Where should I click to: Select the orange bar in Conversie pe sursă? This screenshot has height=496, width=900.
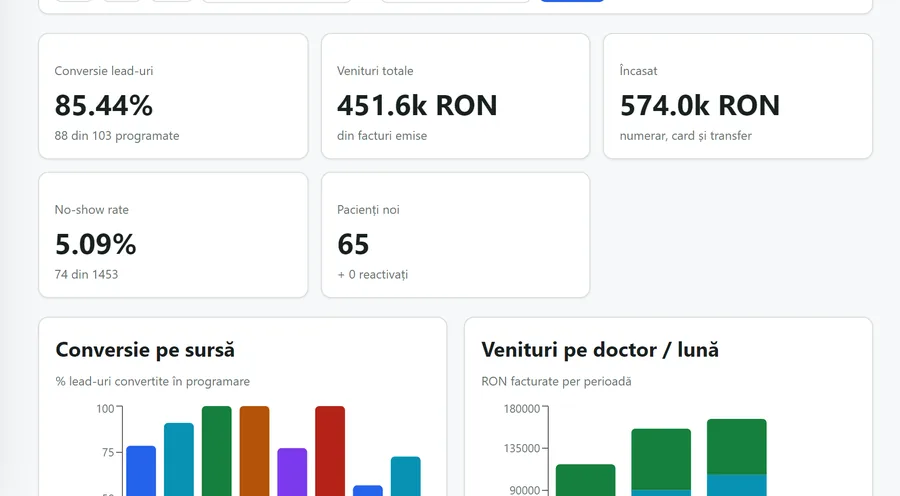[x=254, y=451]
